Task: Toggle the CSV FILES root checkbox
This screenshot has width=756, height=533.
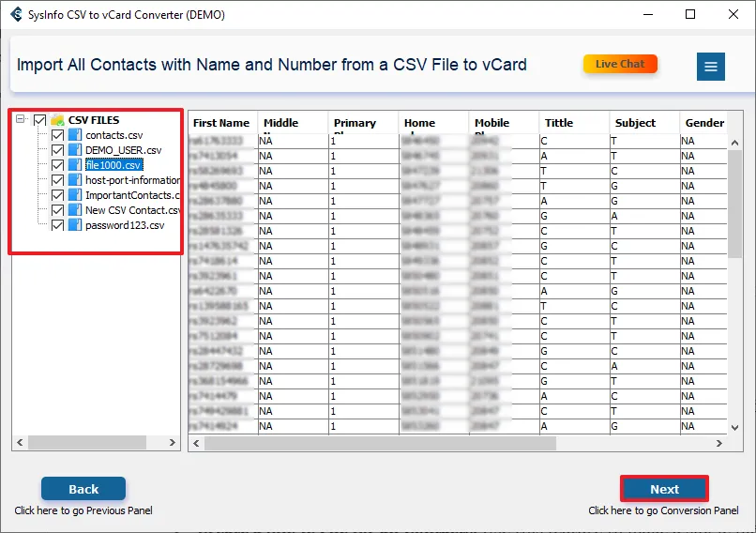Action: tap(39, 120)
